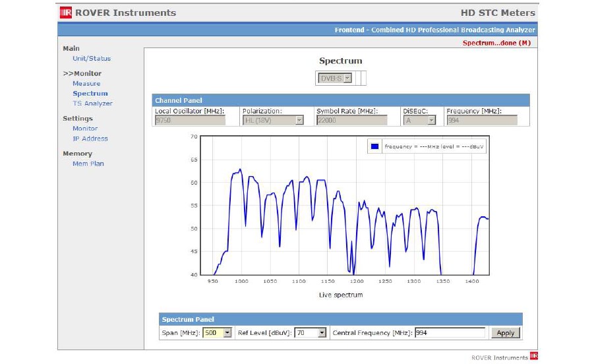The width and height of the screenshot is (596, 364).
Task: Open the Polarization HL (18V) dropdown
Action: [x=273, y=120]
